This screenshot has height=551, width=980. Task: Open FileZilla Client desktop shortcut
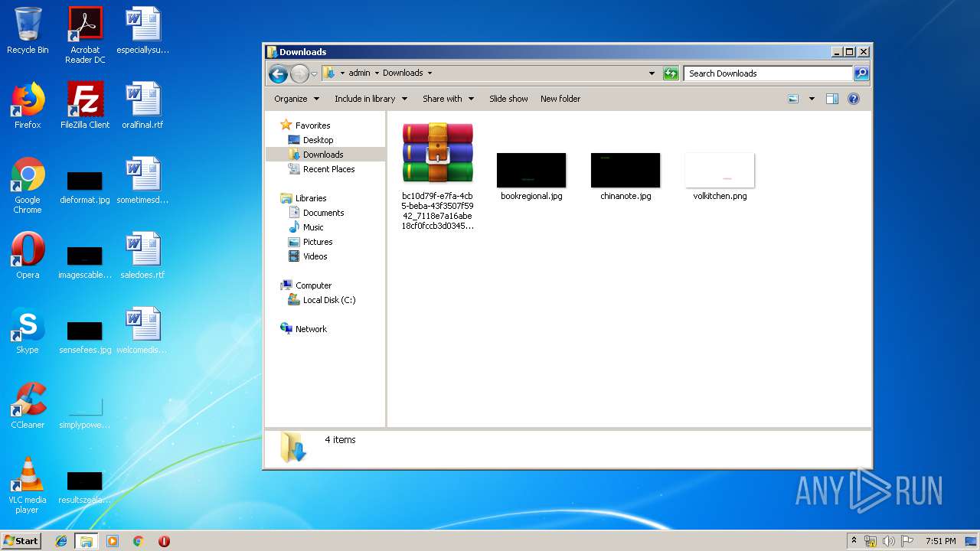(x=85, y=106)
